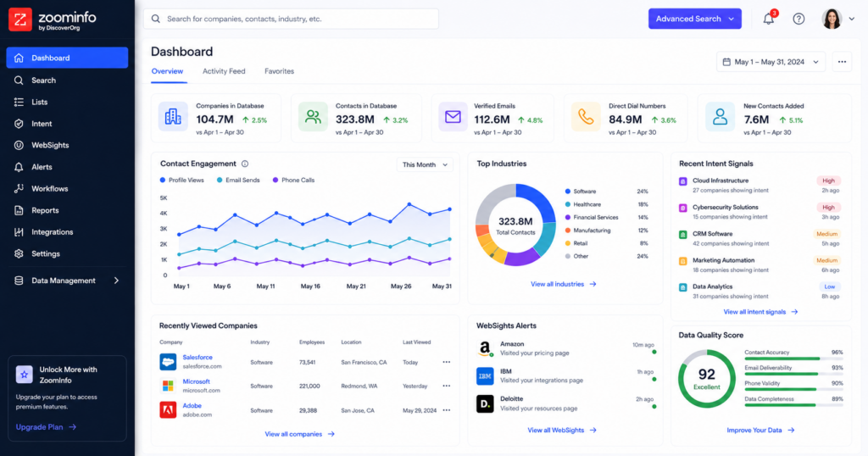Click the IBM logo in WebSights Alerts
This screenshot has width=868, height=456.
point(485,375)
